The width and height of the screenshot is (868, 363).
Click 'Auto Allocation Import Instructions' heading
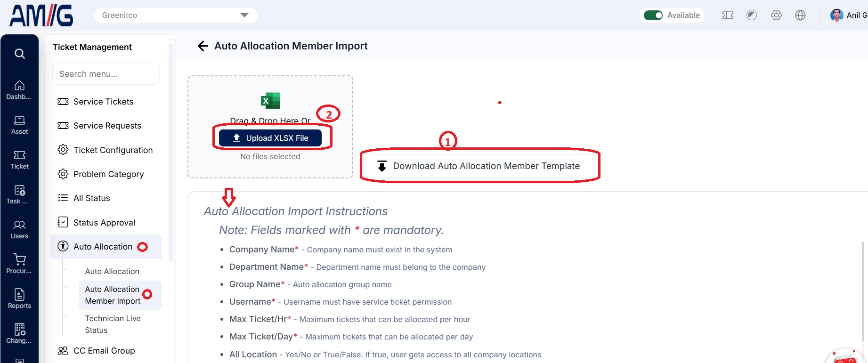coord(296,211)
